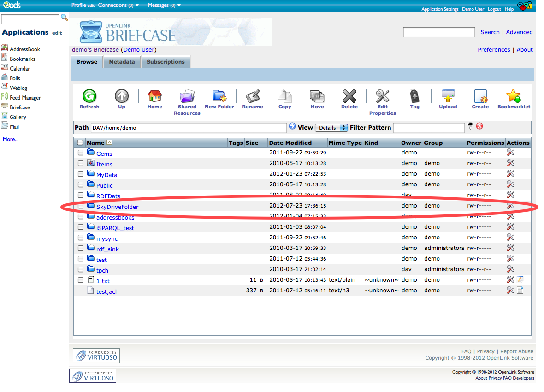This screenshot has width=544, height=392.
Task: Open the SkyDriveFolder link
Action: pyautogui.click(x=117, y=207)
